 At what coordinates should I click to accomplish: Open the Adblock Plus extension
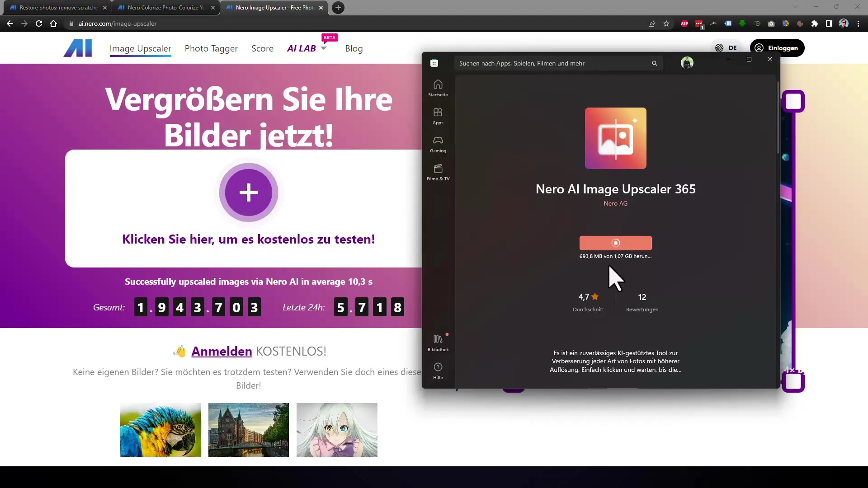(x=684, y=23)
